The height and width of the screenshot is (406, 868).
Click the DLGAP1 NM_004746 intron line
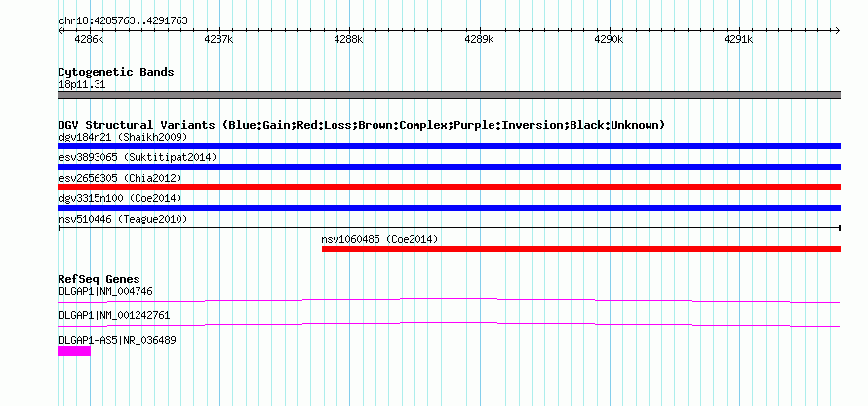click(449, 301)
